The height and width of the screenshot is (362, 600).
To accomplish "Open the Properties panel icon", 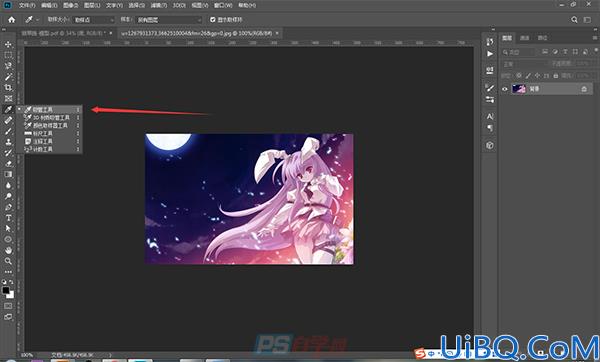I will point(490,70).
